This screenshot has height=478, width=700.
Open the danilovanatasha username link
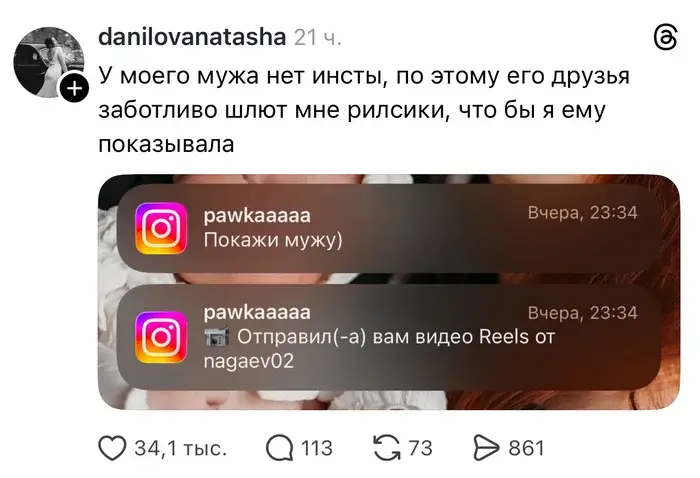click(192, 37)
